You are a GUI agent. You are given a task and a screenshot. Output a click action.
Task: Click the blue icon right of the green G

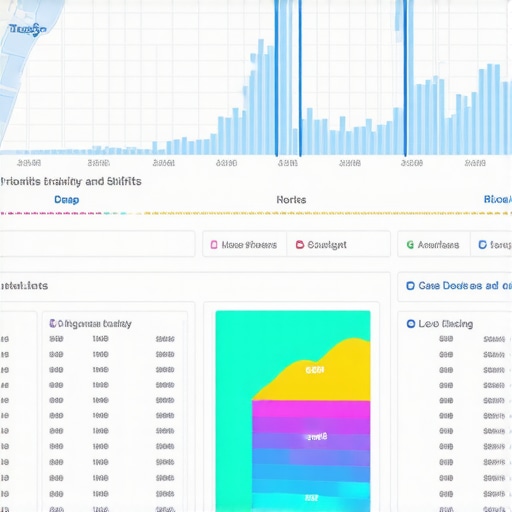pos(482,245)
